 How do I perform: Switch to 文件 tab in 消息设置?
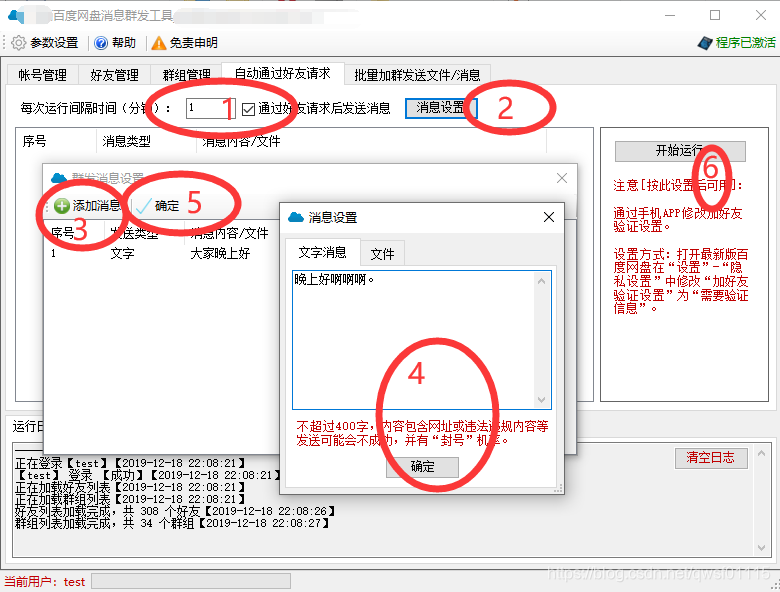click(382, 254)
